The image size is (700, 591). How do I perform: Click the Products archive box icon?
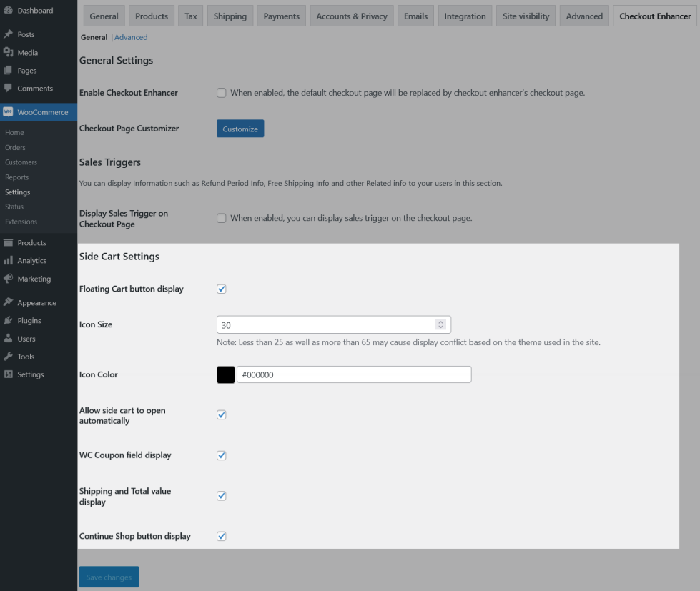click(8, 243)
